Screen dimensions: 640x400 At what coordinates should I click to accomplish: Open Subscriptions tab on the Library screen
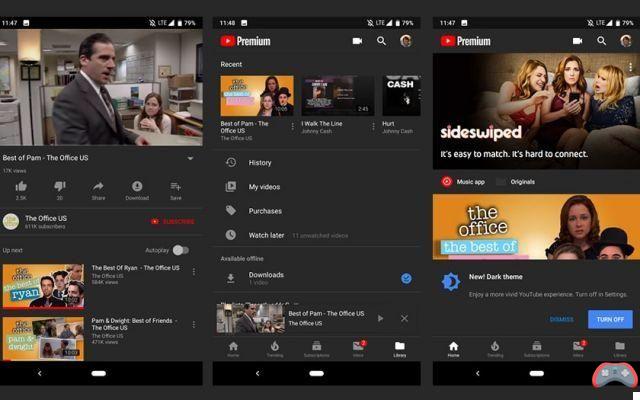[x=316, y=349]
